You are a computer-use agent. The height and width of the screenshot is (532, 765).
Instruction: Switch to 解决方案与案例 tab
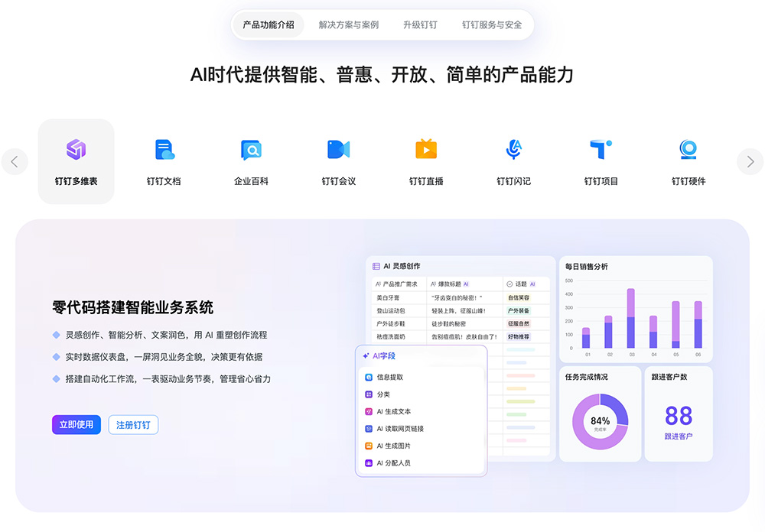[348, 25]
